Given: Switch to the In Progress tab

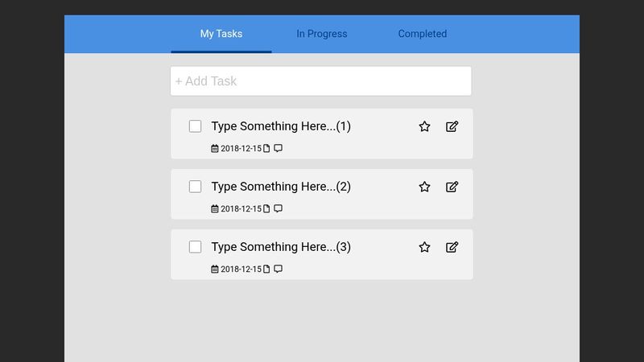Looking at the screenshot, I should click(x=322, y=34).
